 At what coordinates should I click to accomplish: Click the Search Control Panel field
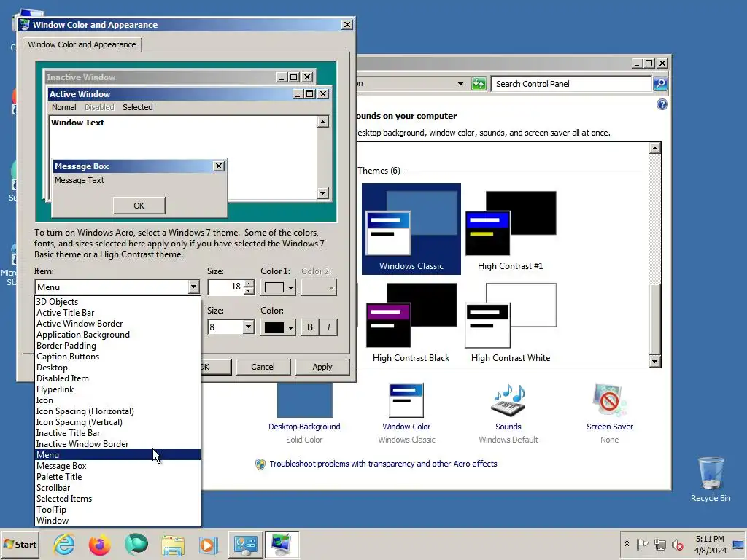(570, 84)
